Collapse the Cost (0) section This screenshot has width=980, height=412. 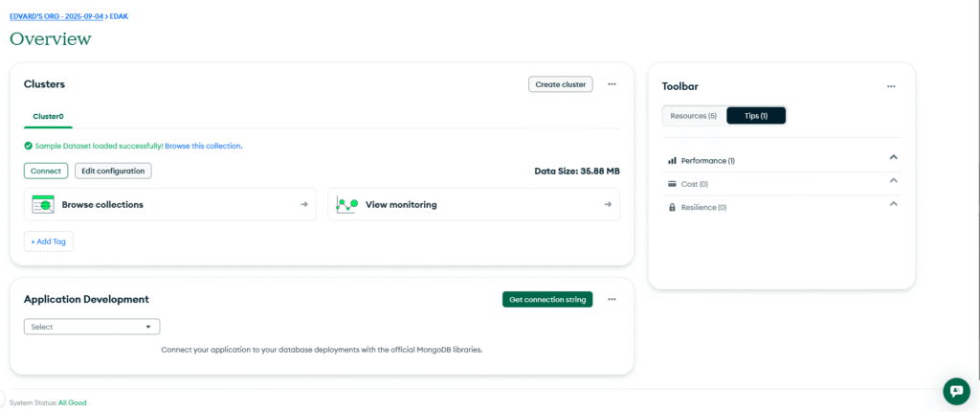893,180
